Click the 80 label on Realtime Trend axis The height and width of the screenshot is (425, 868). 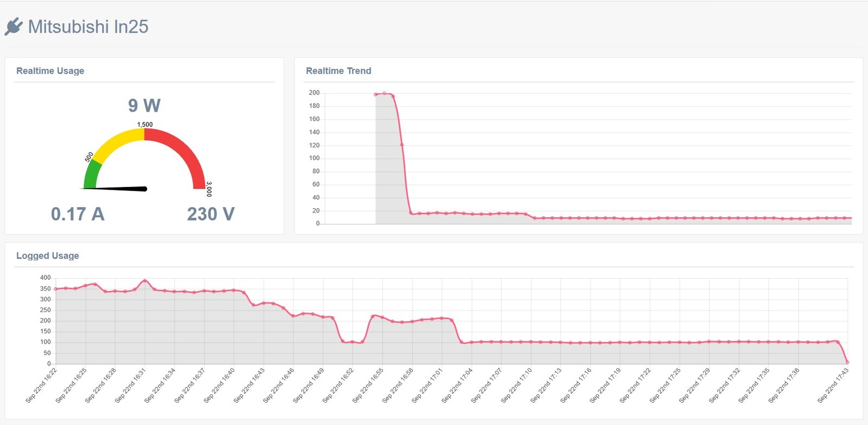point(316,171)
